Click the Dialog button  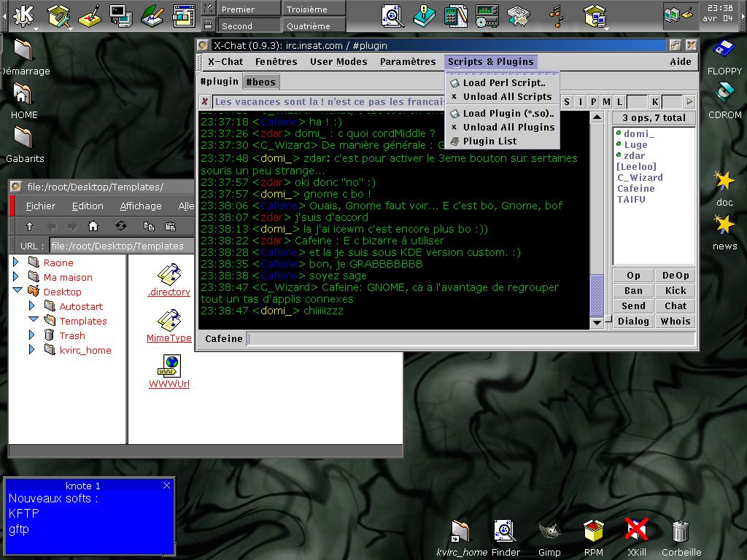[633, 321]
